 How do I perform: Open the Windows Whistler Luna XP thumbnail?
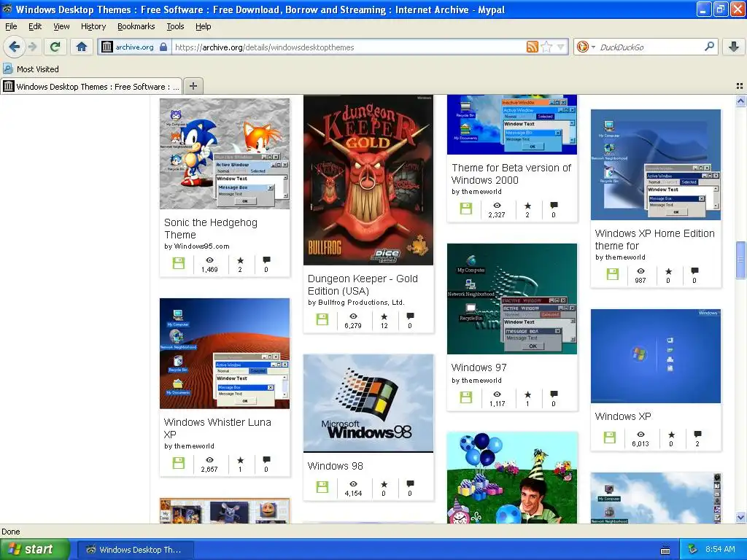(x=225, y=354)
